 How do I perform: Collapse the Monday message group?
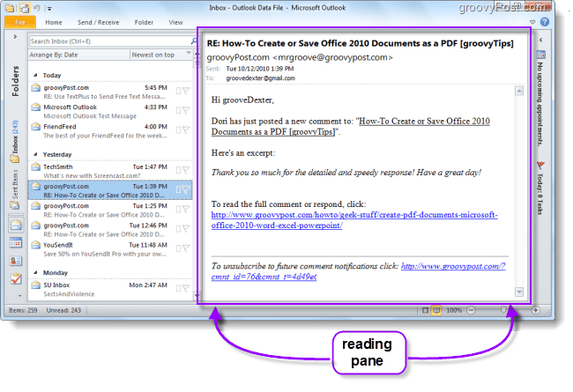[x=36, y=272]
